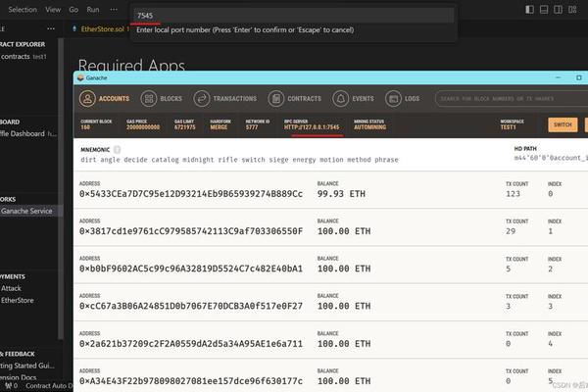The width and height of the screenshot is (588, 392).
Task: Click the address 0x2a621b37209c2F2A0559dA2d5a34A95AE1e6a711
Action: [x=191, y=344]
